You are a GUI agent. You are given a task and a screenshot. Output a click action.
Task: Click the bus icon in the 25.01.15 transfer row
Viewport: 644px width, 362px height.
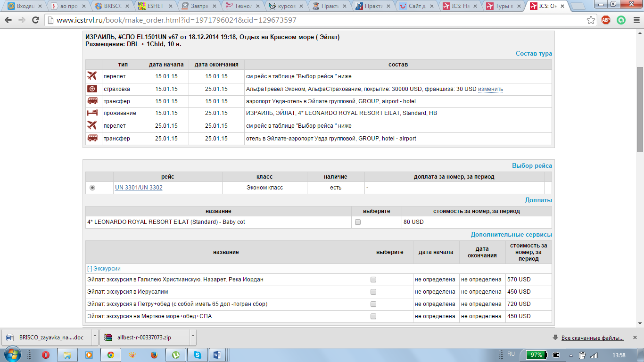click(x=92, y=138)
